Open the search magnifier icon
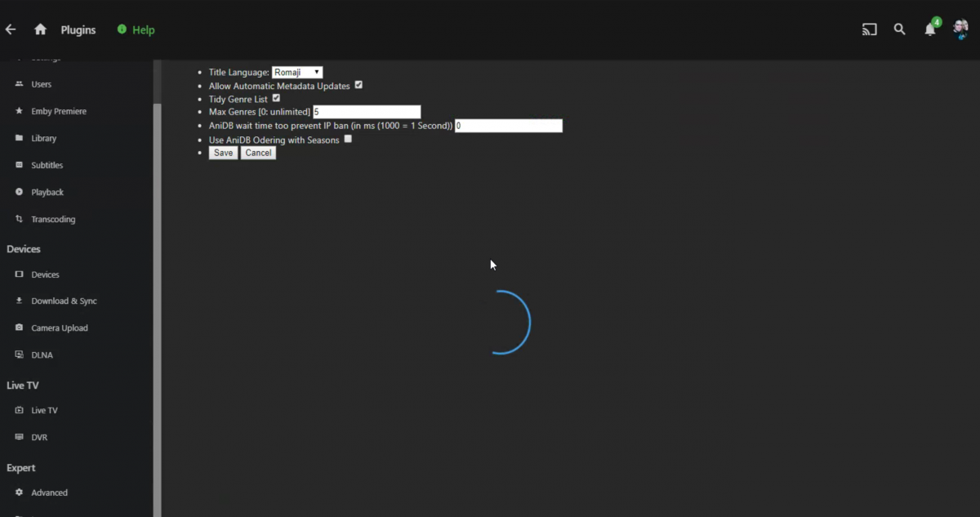 pos(899,29)
